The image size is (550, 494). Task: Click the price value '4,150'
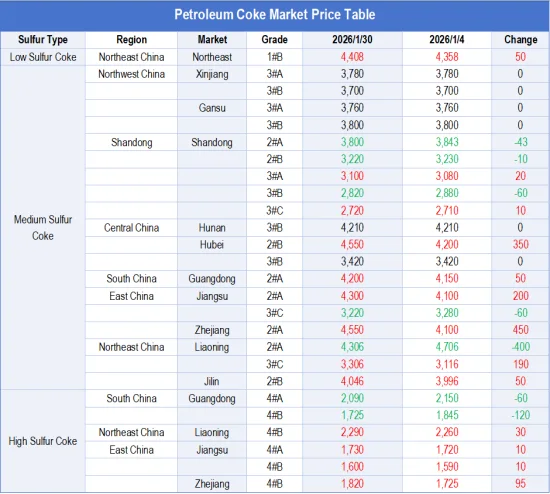coord(447,279)
